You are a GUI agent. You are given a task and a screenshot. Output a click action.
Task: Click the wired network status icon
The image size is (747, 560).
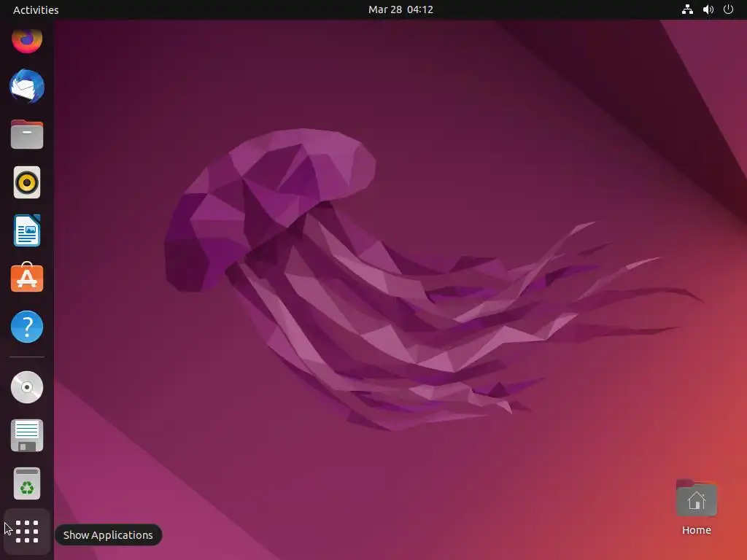687,9
